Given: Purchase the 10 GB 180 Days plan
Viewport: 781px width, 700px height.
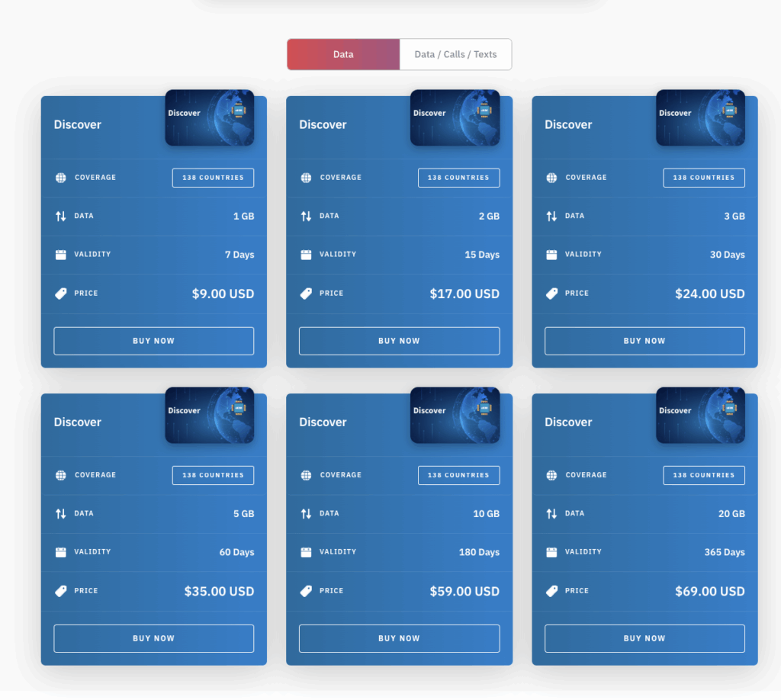Looking at the screenshot, I should [x=399, y=638].
